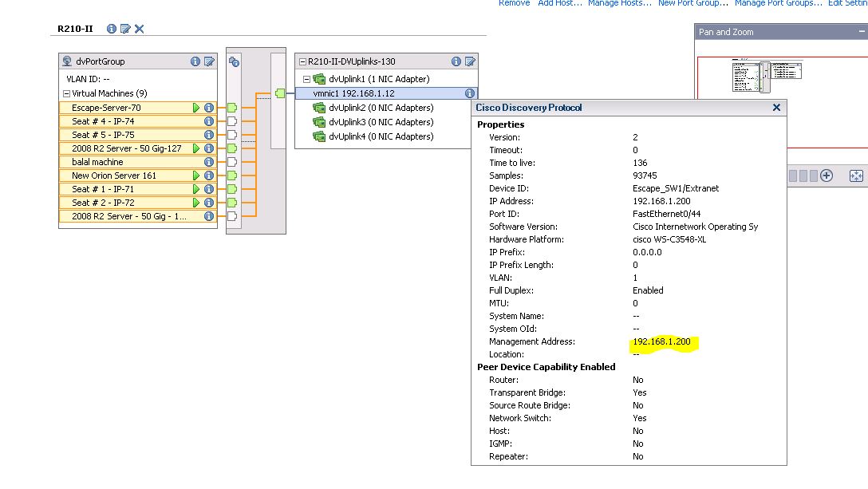Minimize the Pan and Zoom panel
This screenshot has height=489, width=868.
pyautogui.click(x=862, y=32)
